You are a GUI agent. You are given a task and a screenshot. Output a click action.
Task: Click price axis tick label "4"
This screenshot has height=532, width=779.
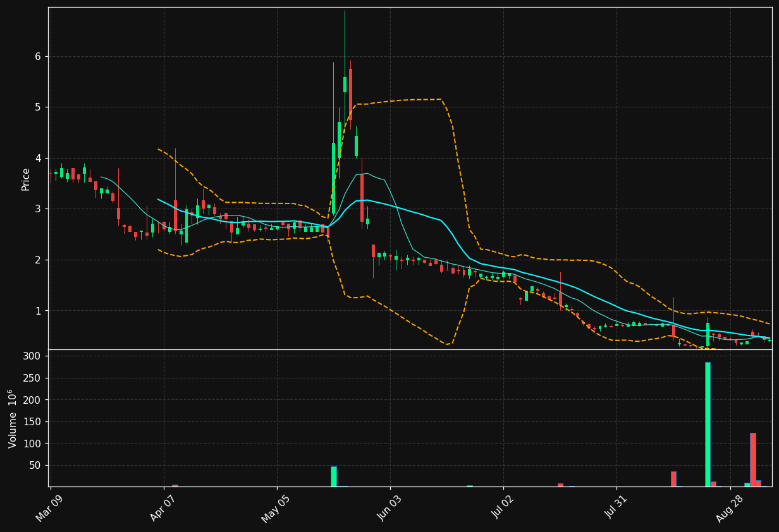click(37, 159)
